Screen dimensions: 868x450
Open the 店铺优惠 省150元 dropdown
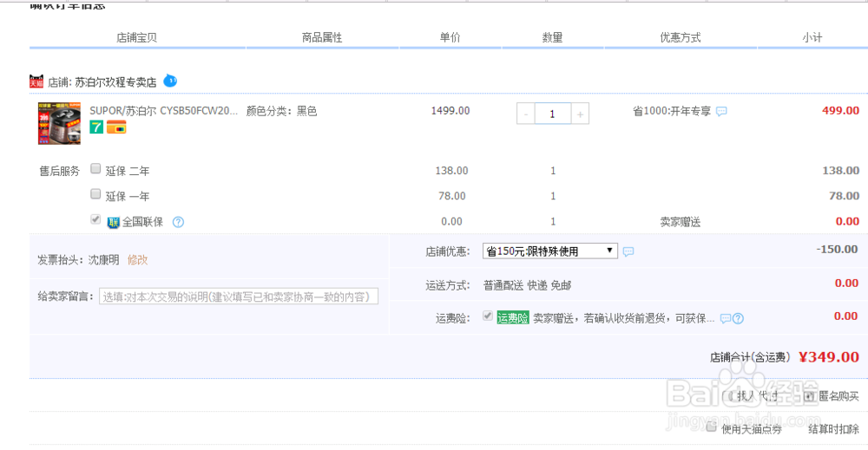pos(550,251)
